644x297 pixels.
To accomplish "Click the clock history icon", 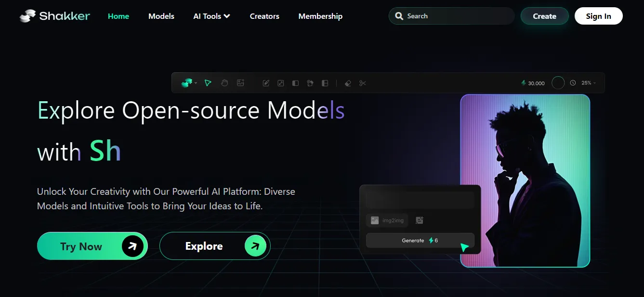I will pyautogui.click(x=573, y=83).
